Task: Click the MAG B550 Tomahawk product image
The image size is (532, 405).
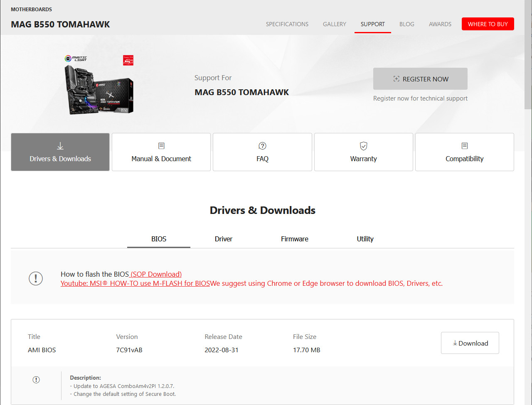Action: pos(99,85)
